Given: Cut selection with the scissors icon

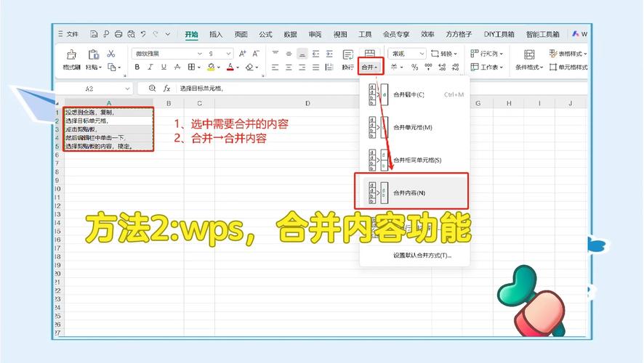Looking at the screenshot, I should pyautogui.click(x=111, y=54).
